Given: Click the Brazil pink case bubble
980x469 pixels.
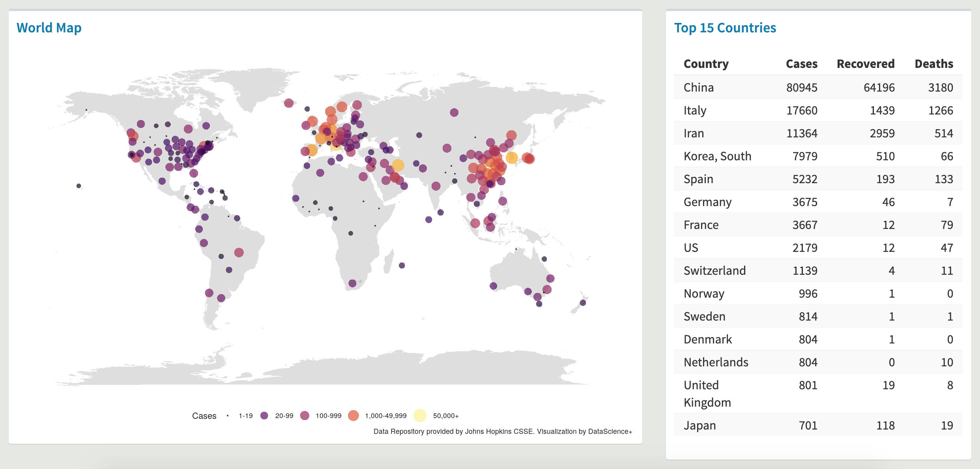Looking at the screenshot, I should (x=239, y=252).
